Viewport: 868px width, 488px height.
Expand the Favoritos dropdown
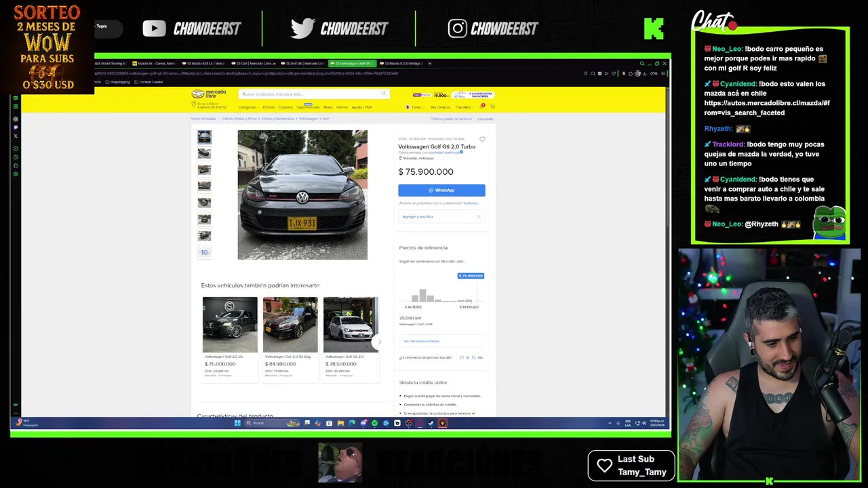464,107
